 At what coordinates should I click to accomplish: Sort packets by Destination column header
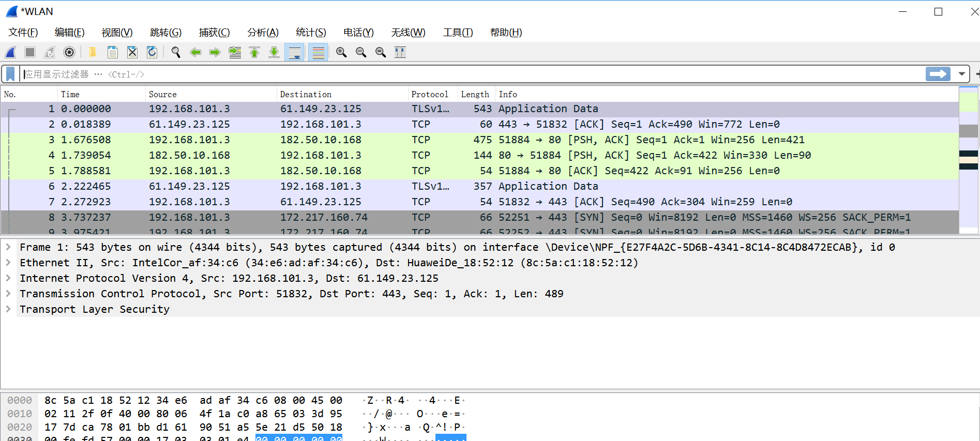(342, 94)
